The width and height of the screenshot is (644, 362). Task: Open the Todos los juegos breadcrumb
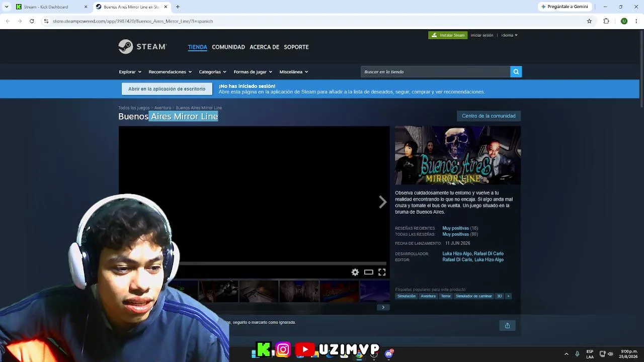click(134, 108)
